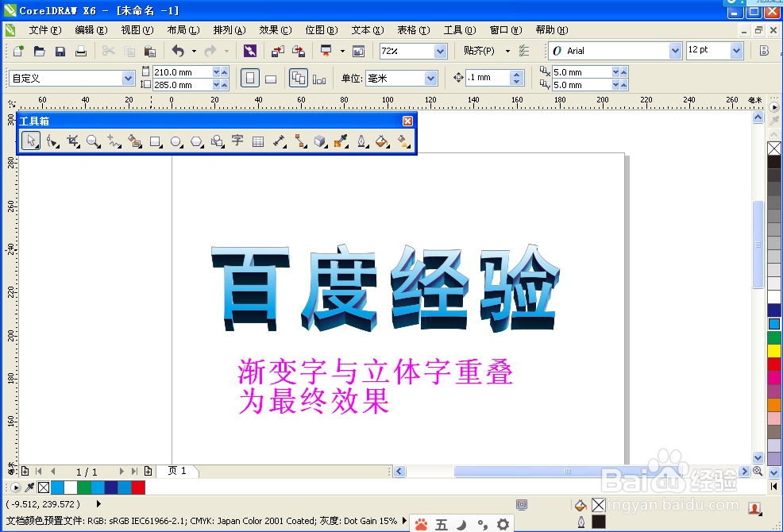Pick cyan from the right color palette
This screenshot has height=532, width=783.
click(774, 323)
